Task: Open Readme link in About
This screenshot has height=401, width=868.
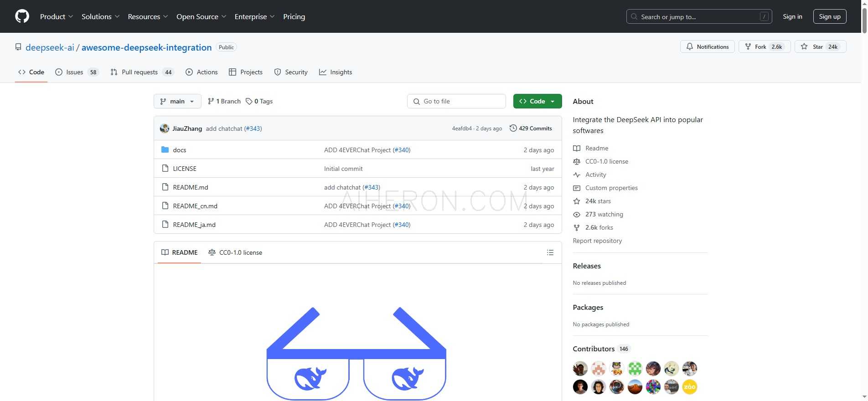Action: click(x=597, y=148)
